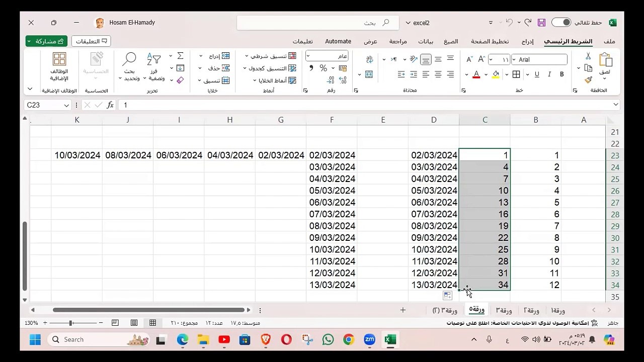Image resolution: width=644 pixels, height=362 pixels.
Task: Open Conditional Formatting (تنسيق شرطي) dropdown
Action: 271,56
